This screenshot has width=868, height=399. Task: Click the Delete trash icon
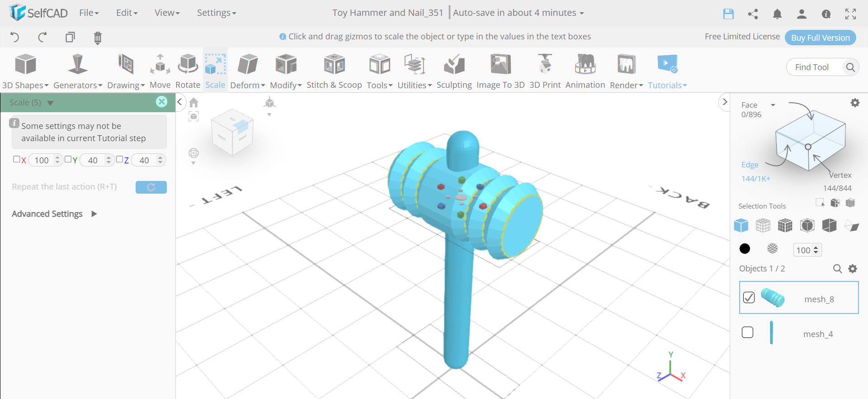click(x=98, y=38)
